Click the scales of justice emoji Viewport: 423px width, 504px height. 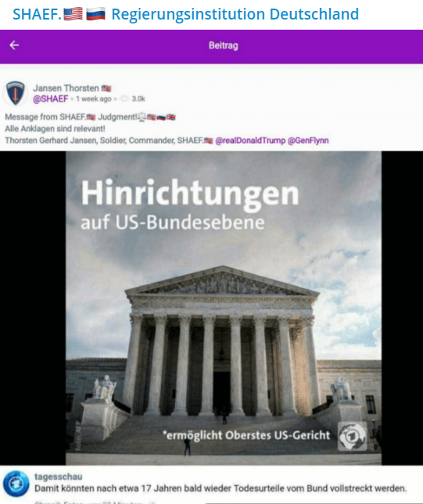pyautogui.click(x=142, y=117)
